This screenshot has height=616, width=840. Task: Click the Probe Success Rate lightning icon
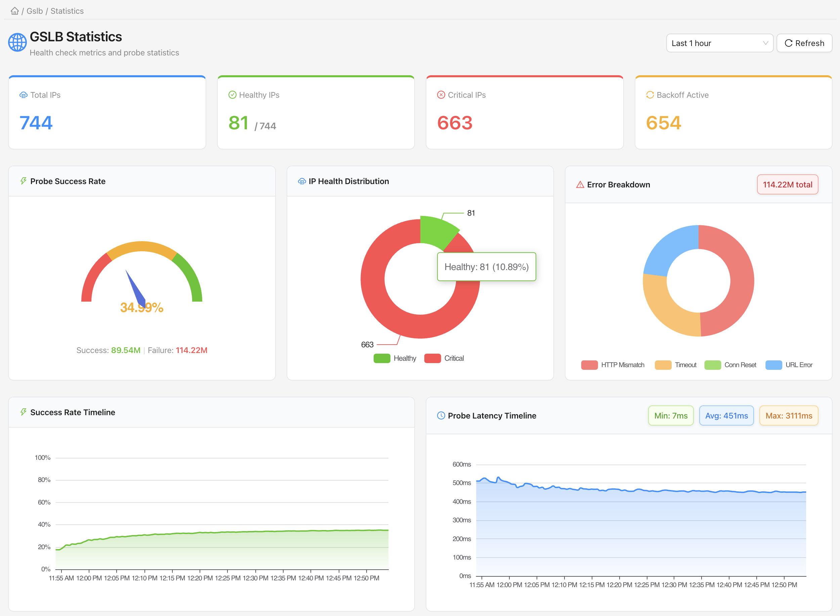(x=24, y=181)
